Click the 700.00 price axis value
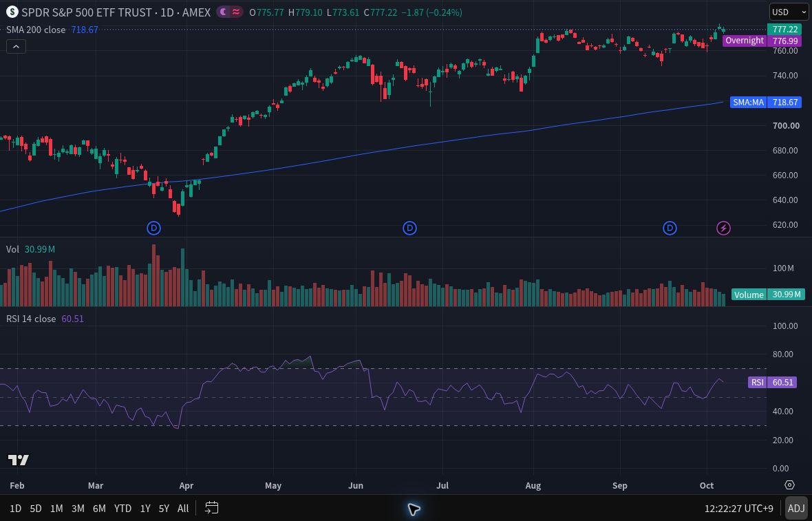The image size is (812, 521). (x=786, y=125)
